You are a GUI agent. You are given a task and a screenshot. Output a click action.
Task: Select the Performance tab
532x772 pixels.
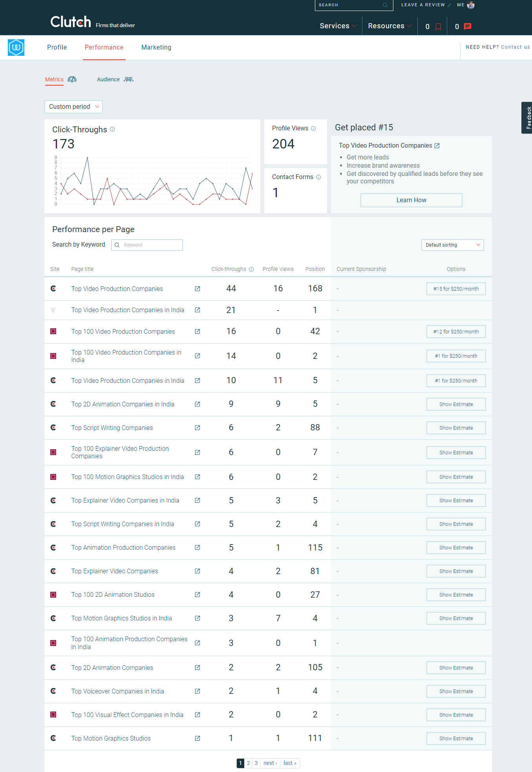[104, 48]
